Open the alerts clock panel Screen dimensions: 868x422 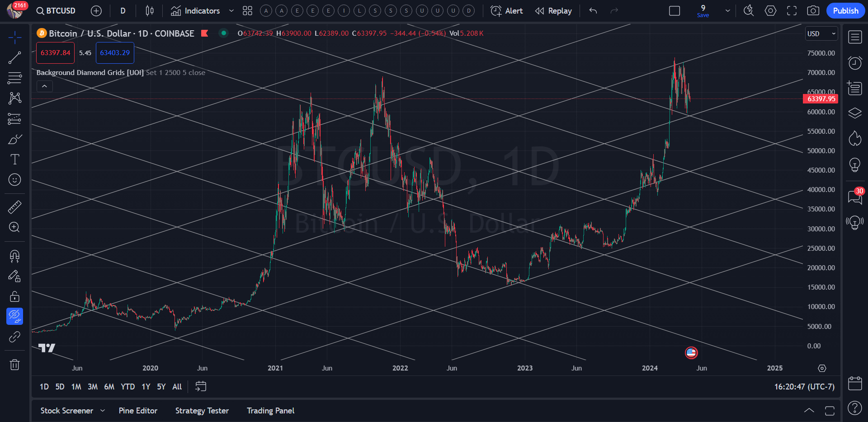tap(854, 63)
